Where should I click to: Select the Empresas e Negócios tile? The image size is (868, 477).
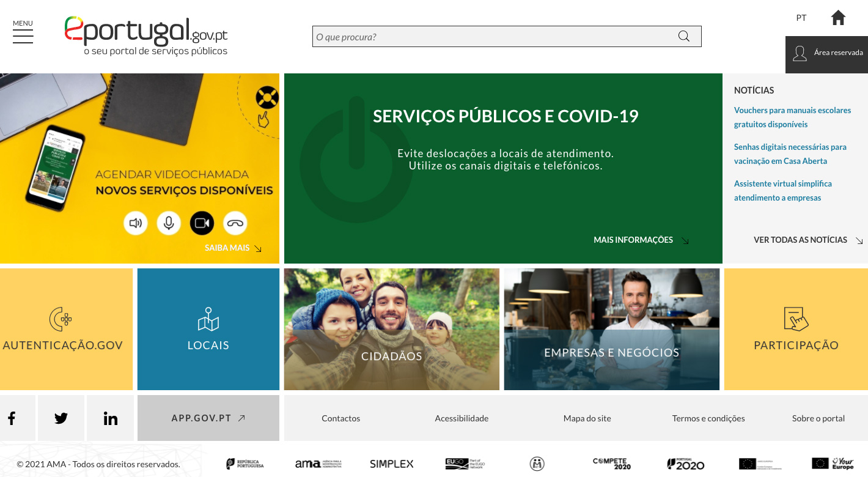[x=611, y=329]
